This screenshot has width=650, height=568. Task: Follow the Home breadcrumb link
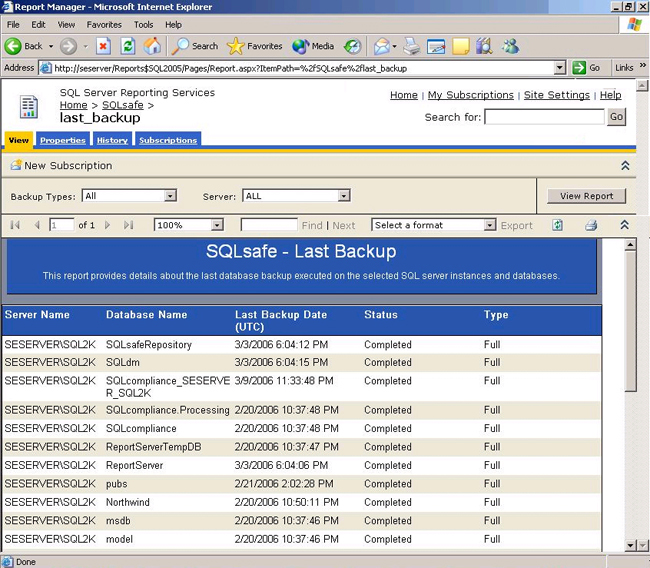(x=73, y=105)
